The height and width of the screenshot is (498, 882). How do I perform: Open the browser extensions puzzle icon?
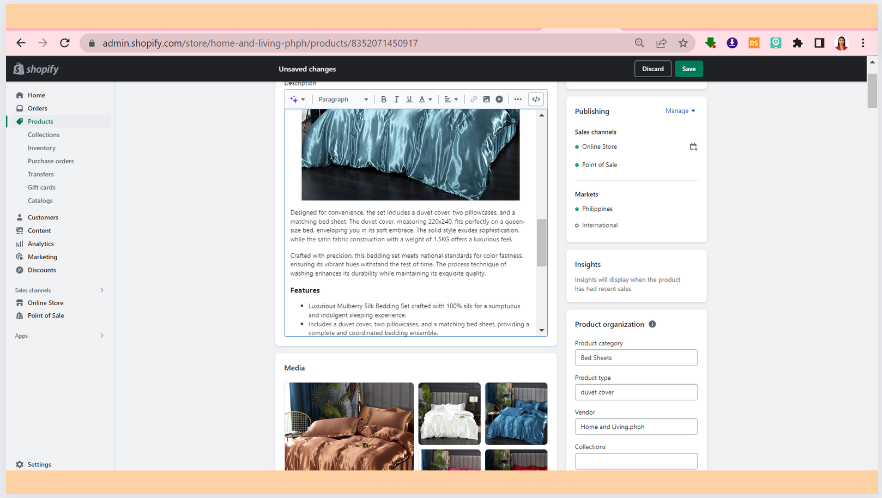tap(798, 43)
